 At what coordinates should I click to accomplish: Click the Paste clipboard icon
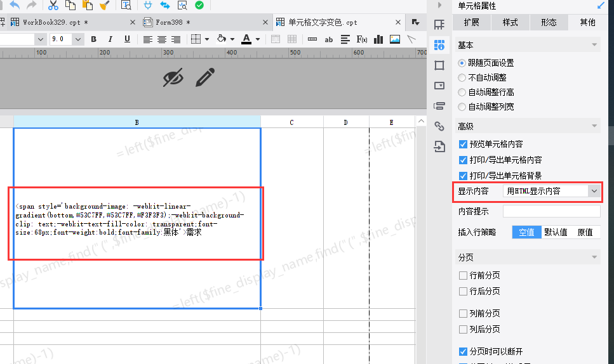[x=88, y=5]
